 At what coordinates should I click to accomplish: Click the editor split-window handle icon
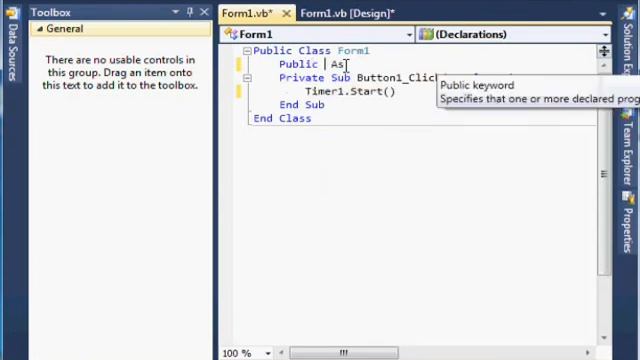(604, 51)
